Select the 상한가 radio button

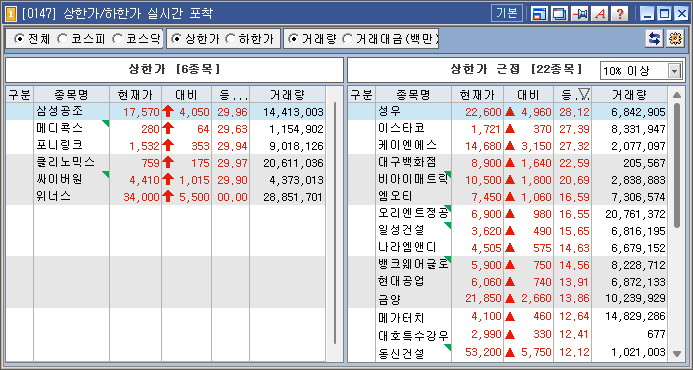176,39
